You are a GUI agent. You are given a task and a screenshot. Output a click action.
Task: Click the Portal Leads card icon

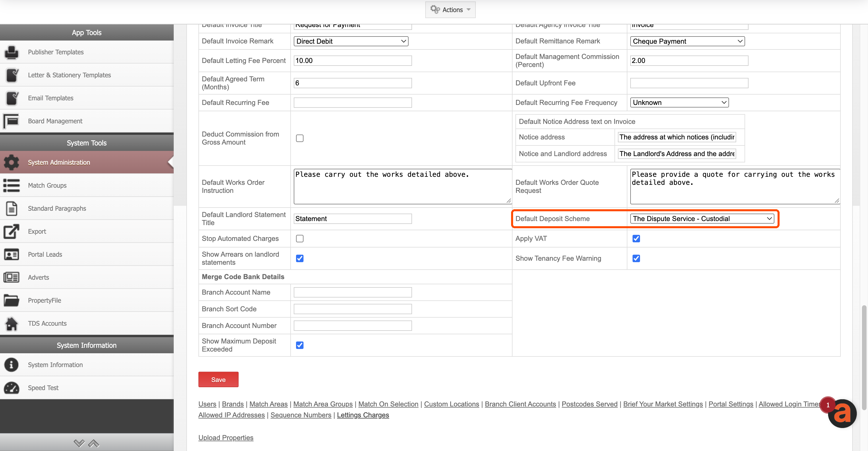pos(11,254)
